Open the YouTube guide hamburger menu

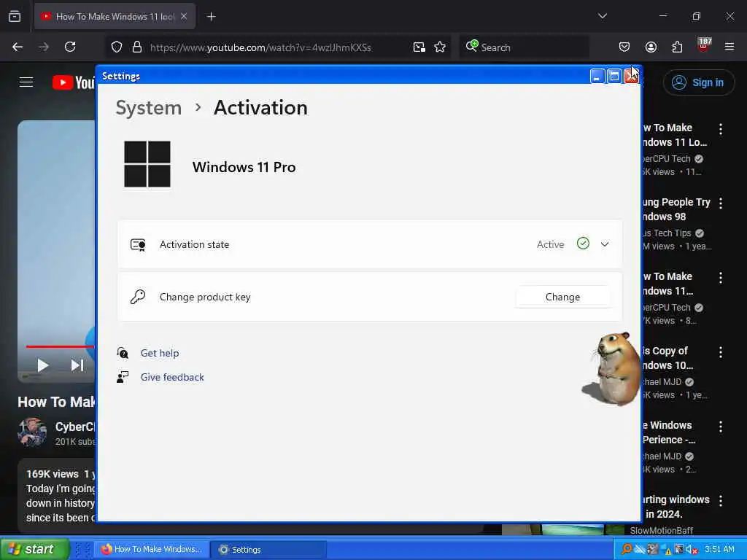coord(26,82)
